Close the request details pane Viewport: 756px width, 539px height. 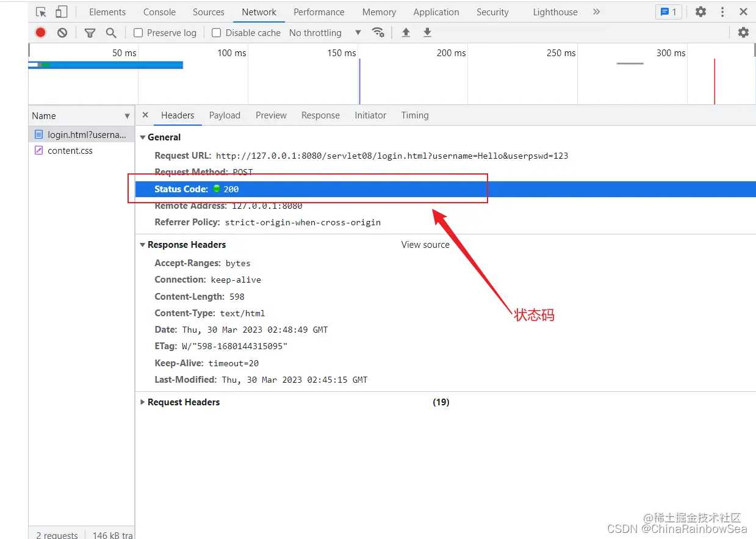click(145, 115)
